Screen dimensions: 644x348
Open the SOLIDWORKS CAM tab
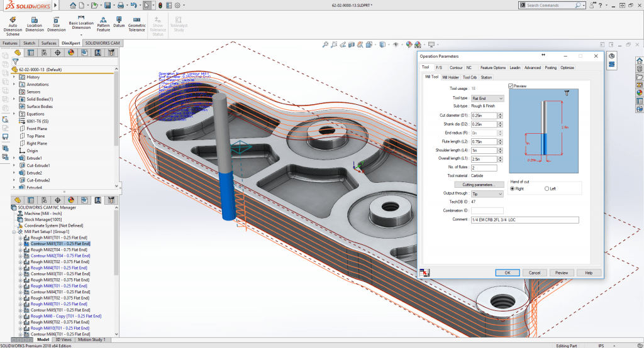point(102,43)
